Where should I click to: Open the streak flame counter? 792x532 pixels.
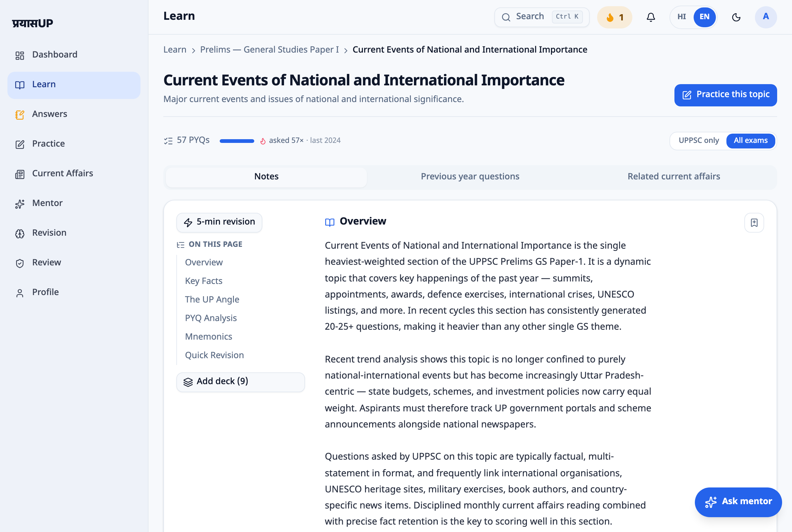(x=614, y=17)
